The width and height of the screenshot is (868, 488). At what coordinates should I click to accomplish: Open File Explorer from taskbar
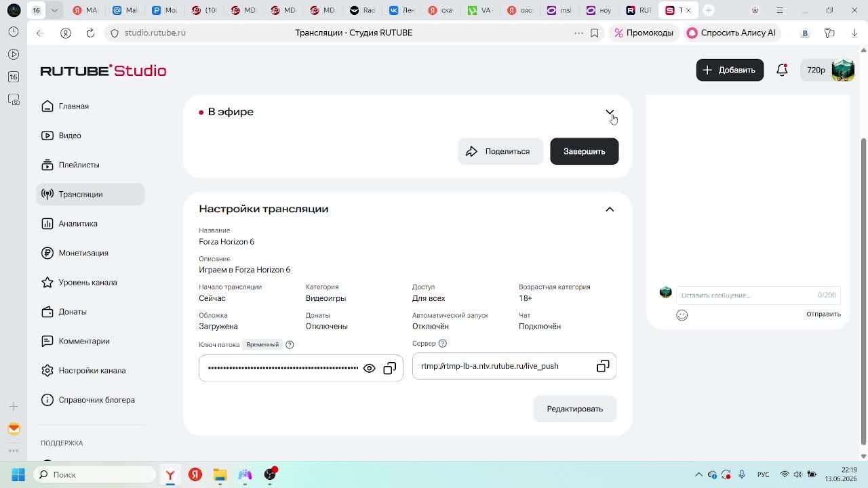click(x=220, y=474)
